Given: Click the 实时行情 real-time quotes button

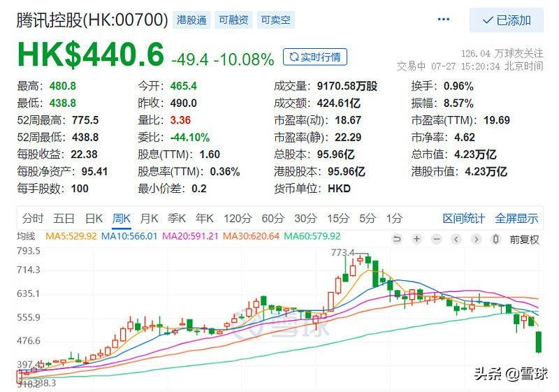Looking at the screenshot, I should click(x=315, y=57).
